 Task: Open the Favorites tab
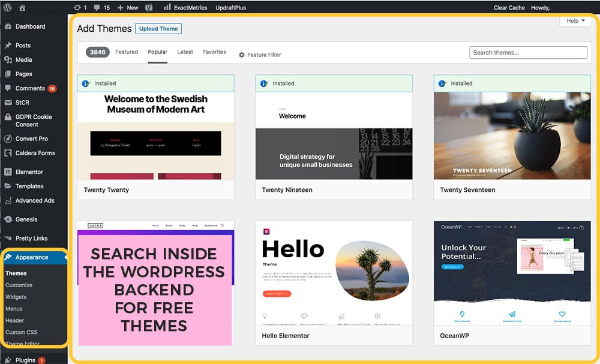pos(214,52)
